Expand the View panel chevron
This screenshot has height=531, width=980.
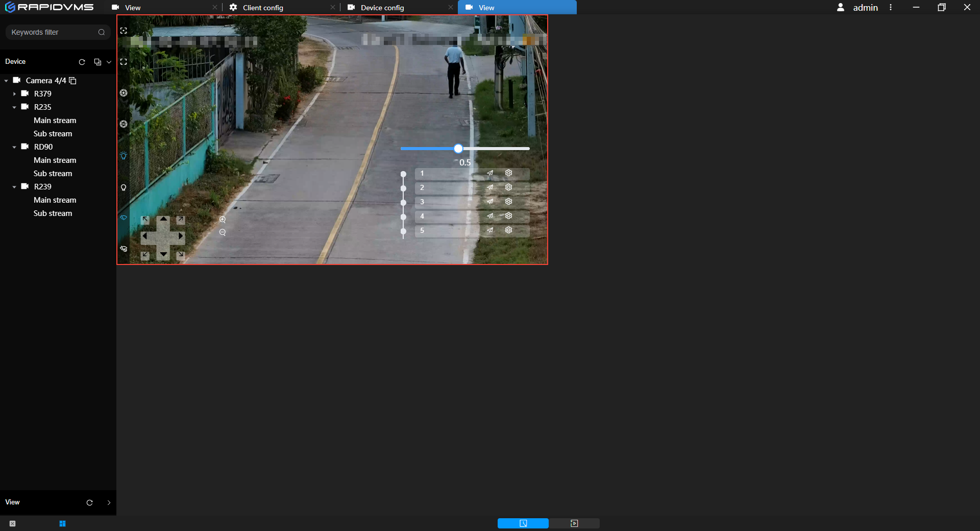coord(109,502)
